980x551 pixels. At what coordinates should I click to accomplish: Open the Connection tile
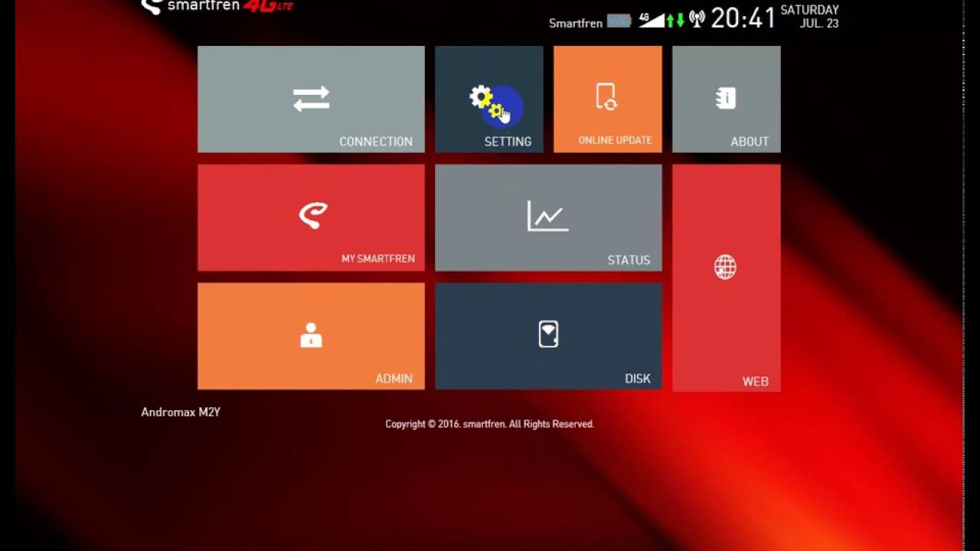click(x=311, y=99)
